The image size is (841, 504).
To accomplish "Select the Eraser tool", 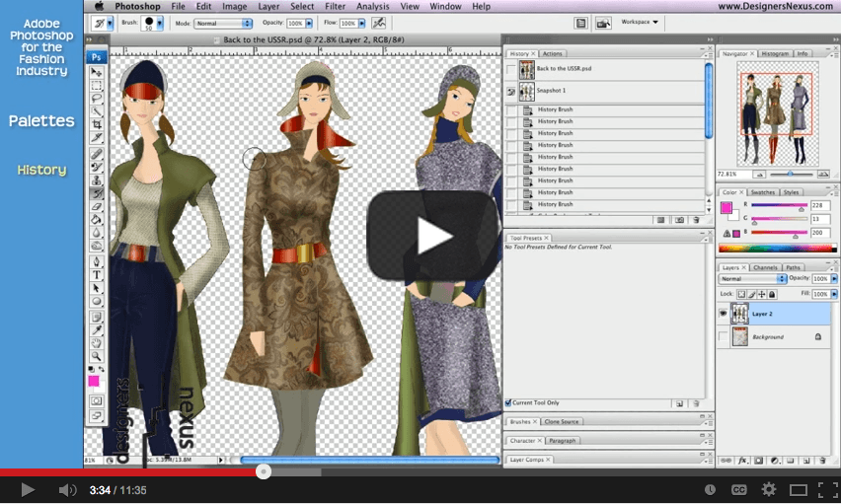I will (97, 206).
